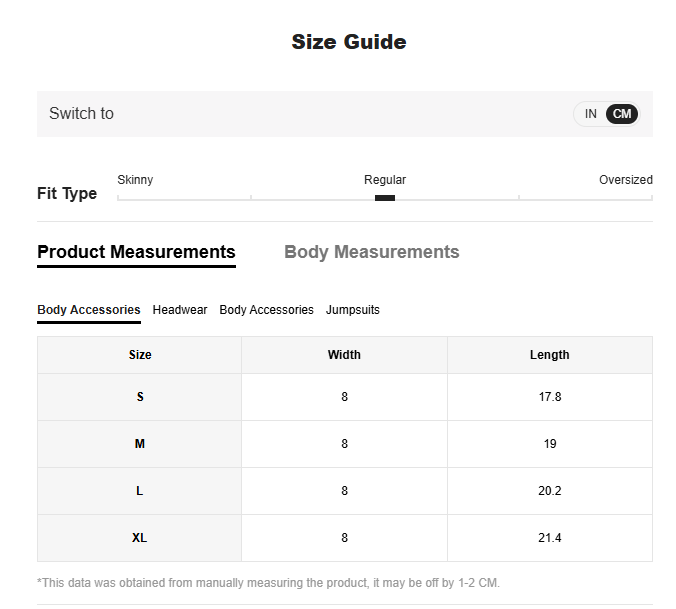Click the Size column header
Image resolution: width=676 pixels, height=609 pixels.
coord(140,355)
